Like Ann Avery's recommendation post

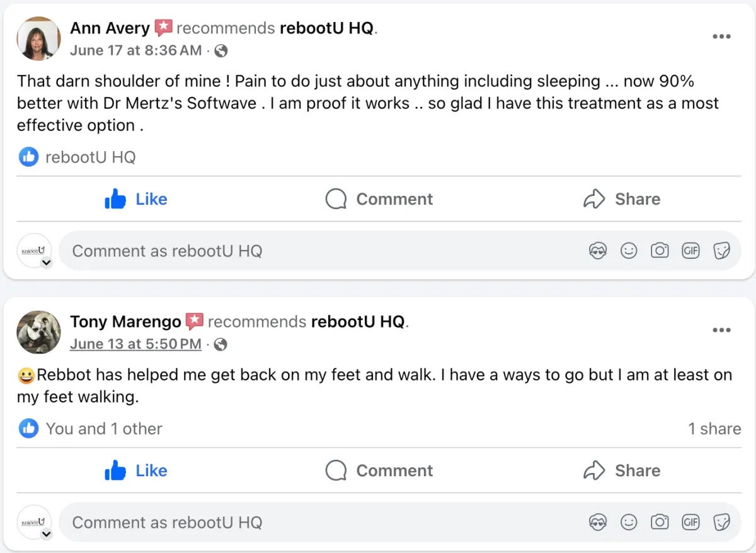point(136,199)
